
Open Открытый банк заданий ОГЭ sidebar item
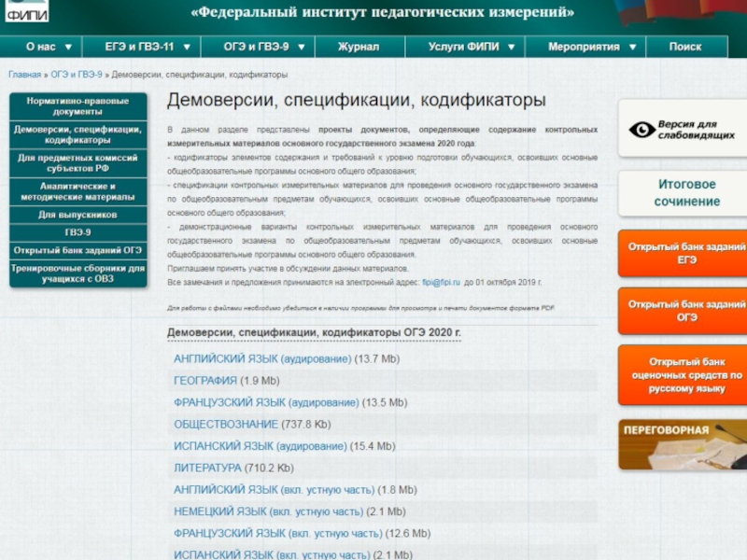pyautogui.click(x=78, y=250)
